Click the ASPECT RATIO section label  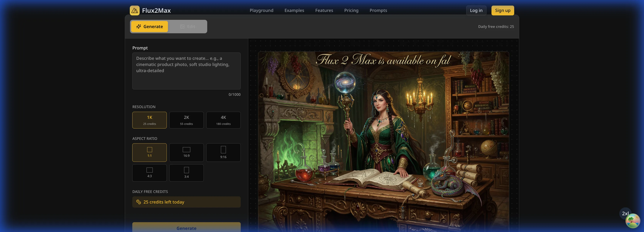[x=145, y=139]
